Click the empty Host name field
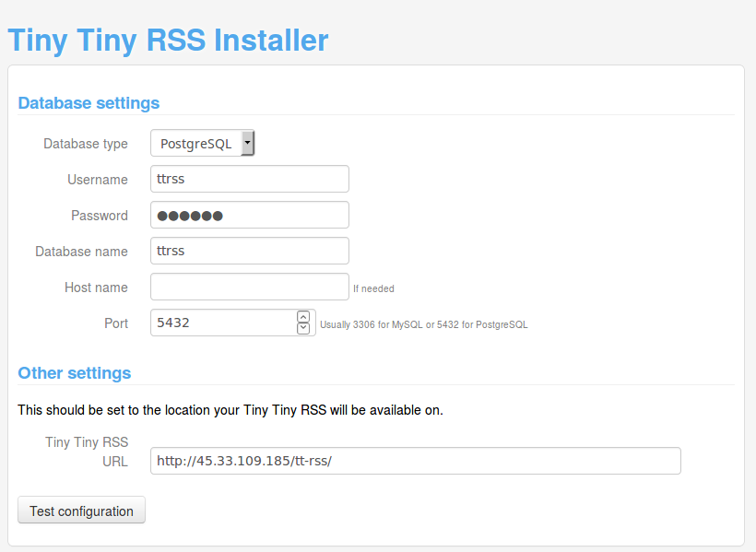756x552 pixels. click(249, 287)
